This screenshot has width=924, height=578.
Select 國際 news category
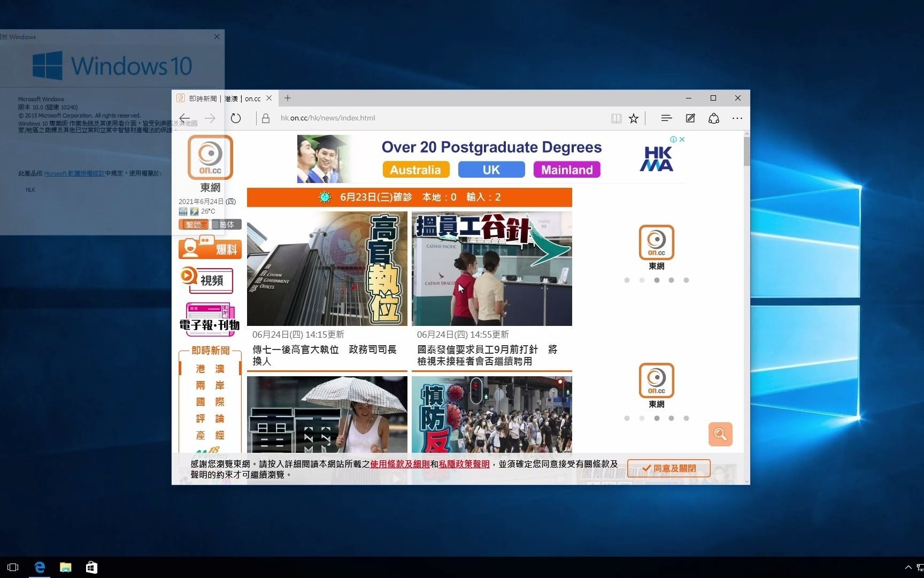point(210,402)
